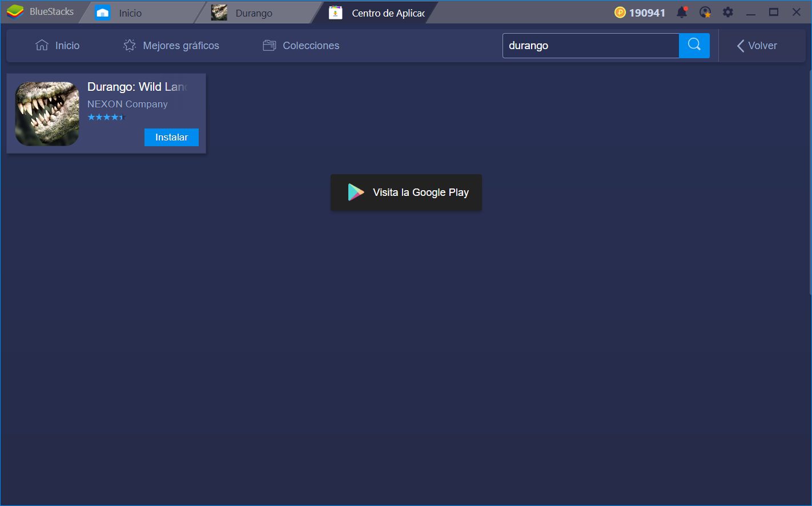Click the blue search magnifier button

(694, 46)
